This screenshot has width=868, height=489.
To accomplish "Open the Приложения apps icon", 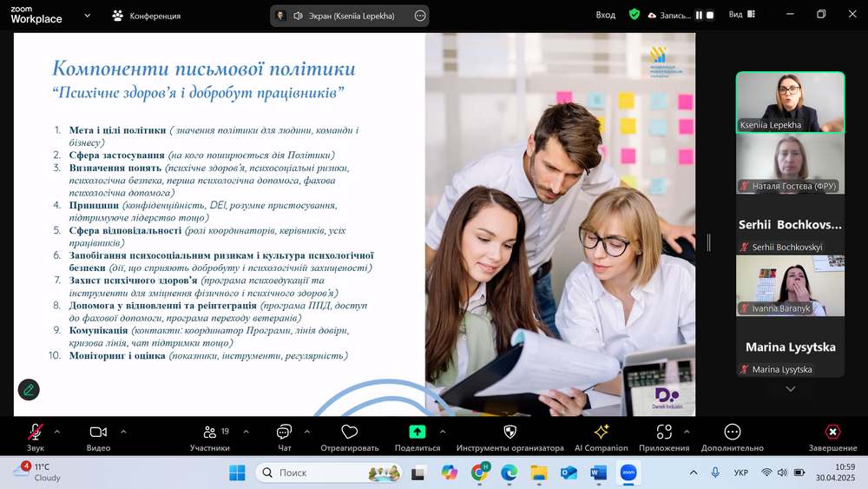I will (664, 433).
